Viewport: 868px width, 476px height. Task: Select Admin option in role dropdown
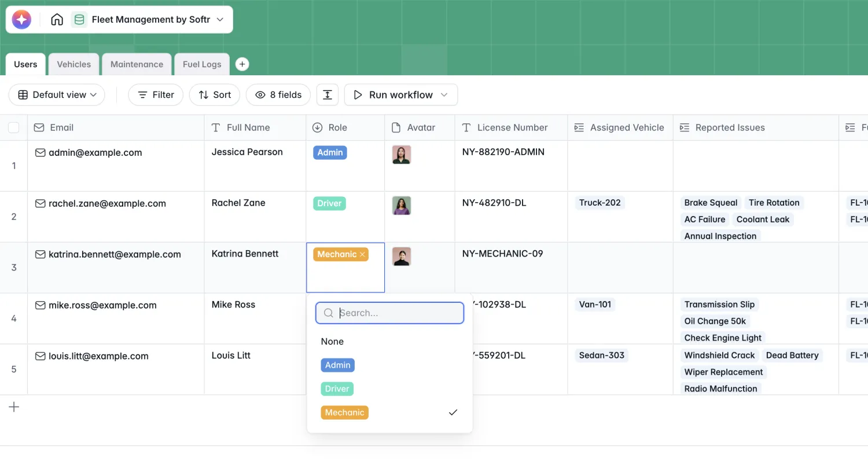[x=338, y=365]
